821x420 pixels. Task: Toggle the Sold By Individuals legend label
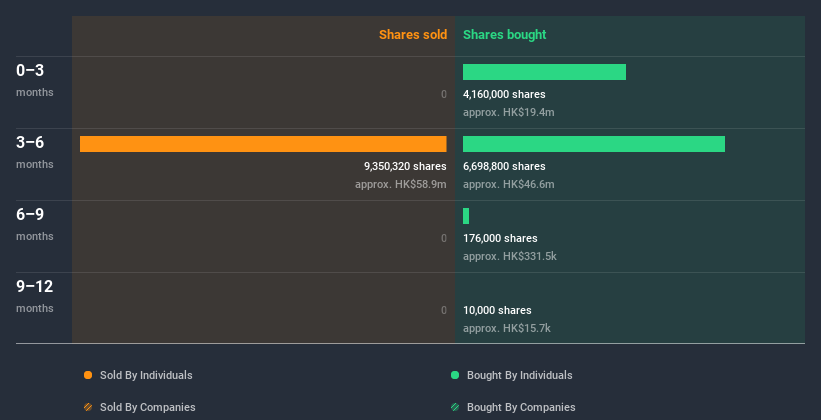click(146, 375)
